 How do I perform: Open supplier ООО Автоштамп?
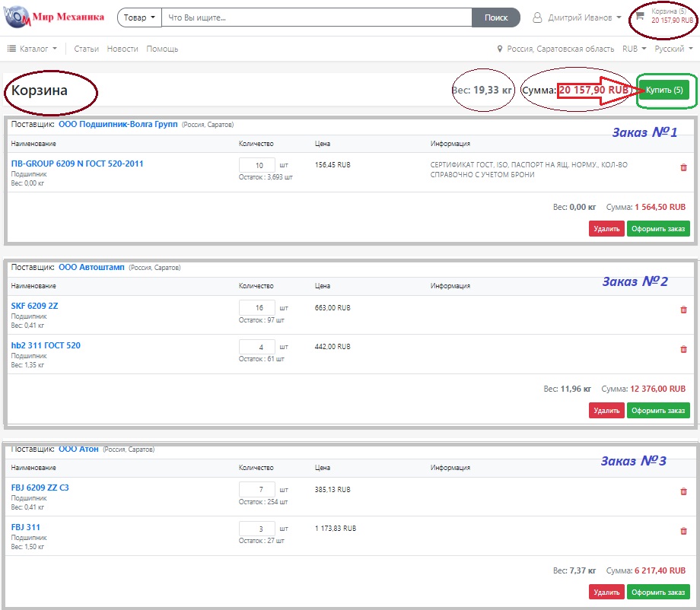(x=91, y=267)
